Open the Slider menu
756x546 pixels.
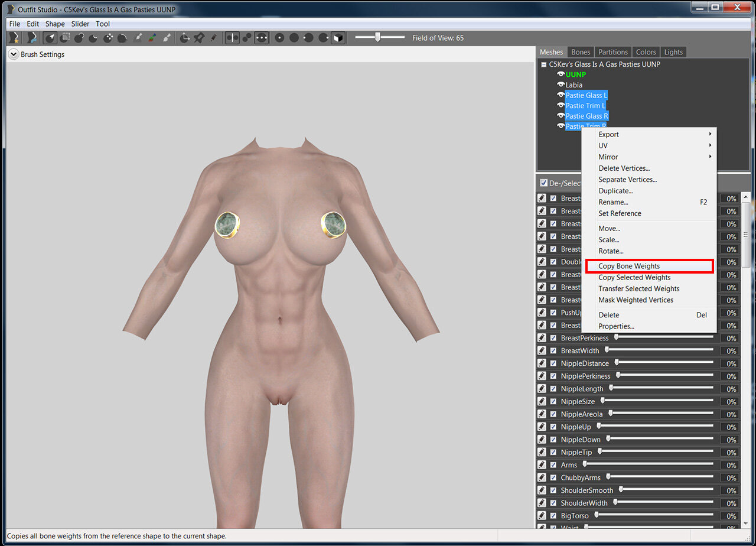pyautogui.click(x=80, y=24)
